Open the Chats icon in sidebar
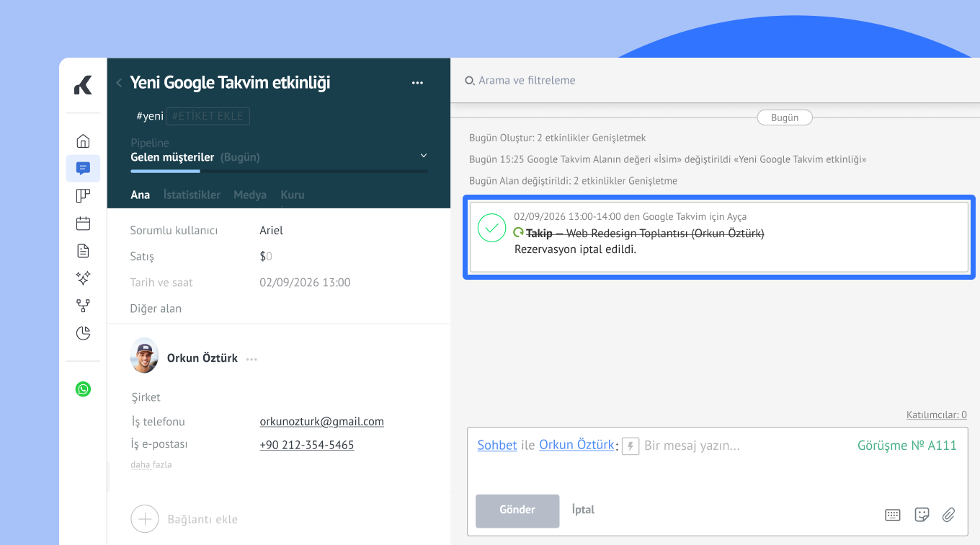Viewport: 980px width, 545px height. coord(83,168)
